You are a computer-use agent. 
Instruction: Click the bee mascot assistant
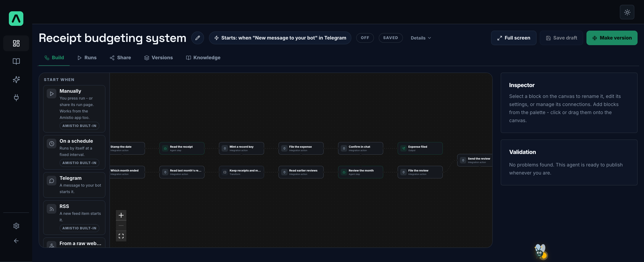[x=541, y=252]
